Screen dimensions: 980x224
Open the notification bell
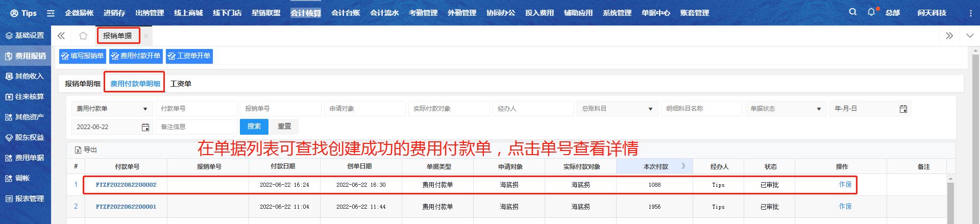[871, 12]
